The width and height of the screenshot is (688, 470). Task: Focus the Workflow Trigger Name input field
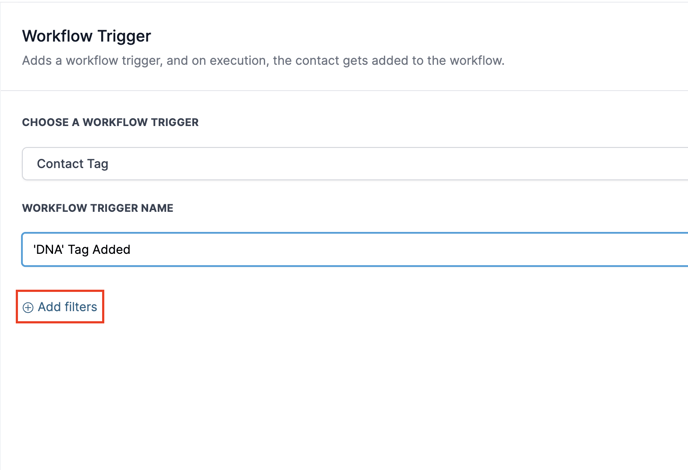pyautogui.click(x=354, y=250)
